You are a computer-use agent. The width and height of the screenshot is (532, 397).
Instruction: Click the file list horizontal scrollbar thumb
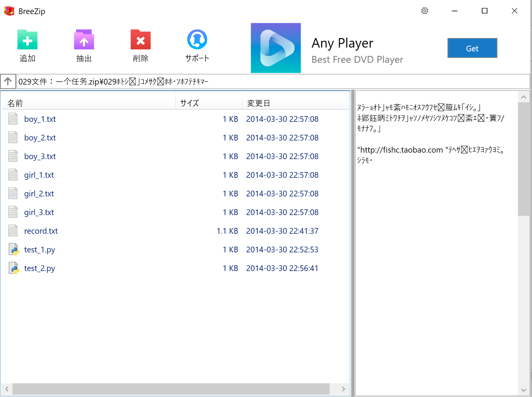pyautogui.click(x=171, y=389)
